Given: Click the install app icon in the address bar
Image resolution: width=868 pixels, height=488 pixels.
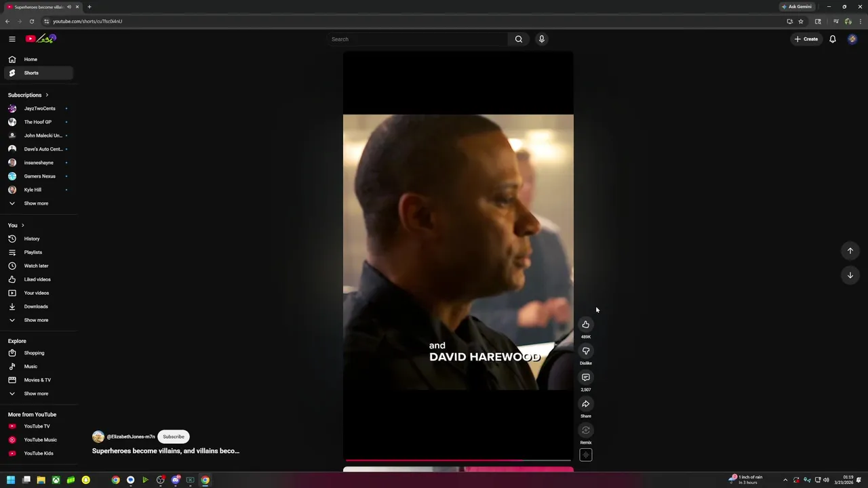Looking at the screenshot, I should pos(789,21).
